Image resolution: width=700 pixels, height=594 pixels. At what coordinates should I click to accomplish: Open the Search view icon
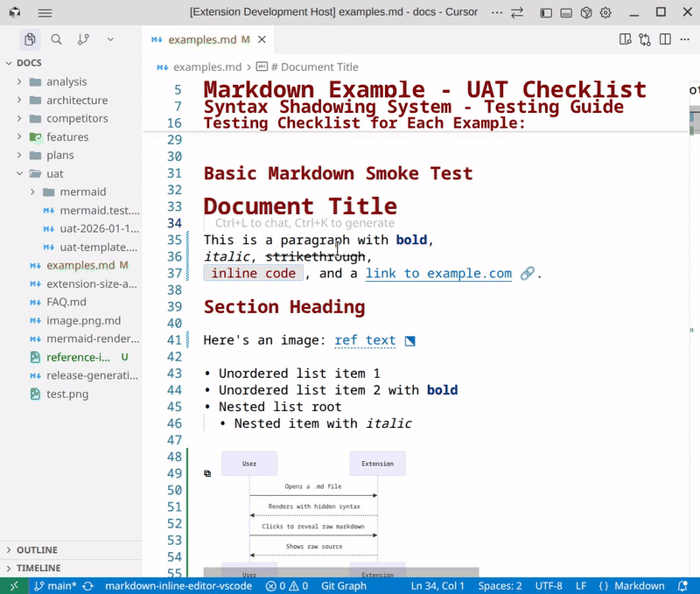pyautogui.click(x=56, y=39)
